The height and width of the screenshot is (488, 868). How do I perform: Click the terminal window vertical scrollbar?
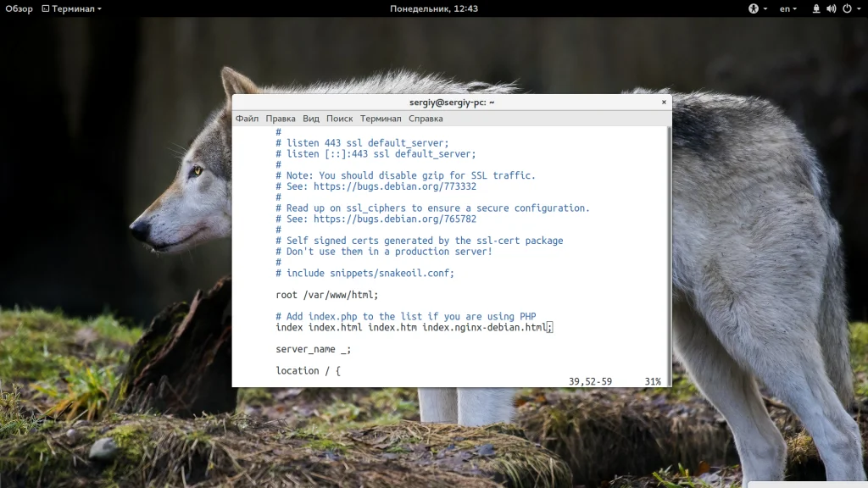(670, 256)
